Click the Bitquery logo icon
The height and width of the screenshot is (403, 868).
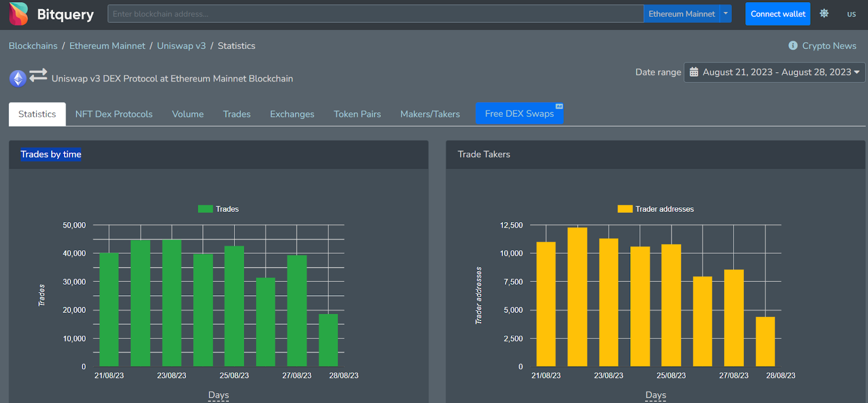tap(19, 14)
